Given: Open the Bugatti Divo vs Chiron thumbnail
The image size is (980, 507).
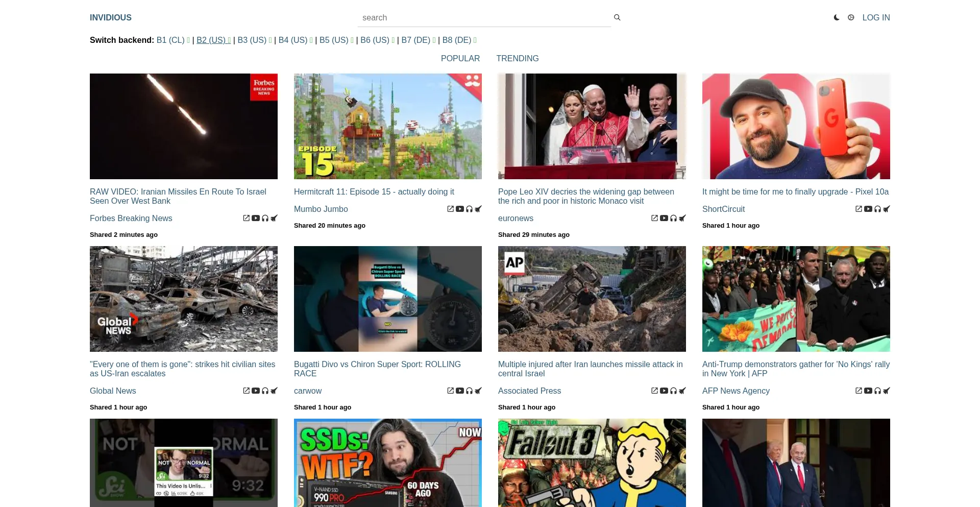Looking at the screenshot, I should [x=388, y=299].
